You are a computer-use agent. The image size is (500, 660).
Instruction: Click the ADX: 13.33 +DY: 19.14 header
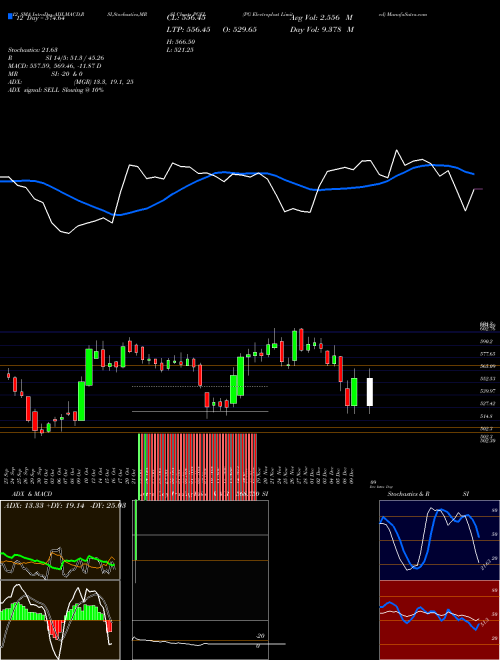tap(65, 505)
